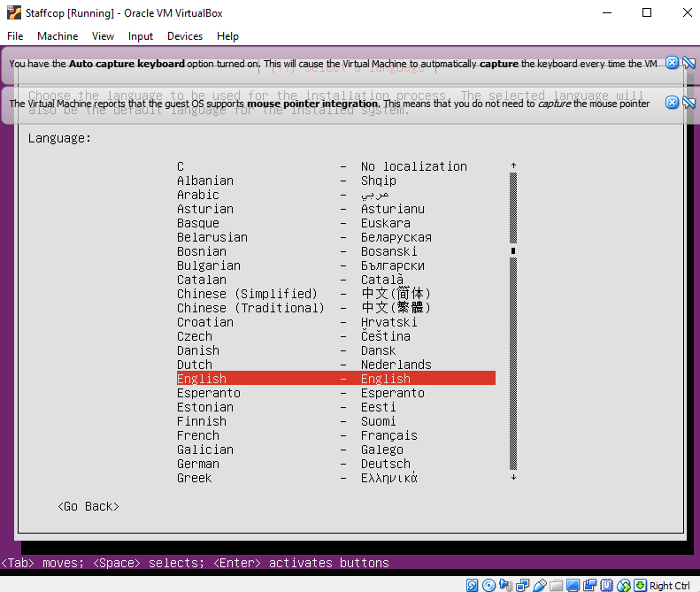Click the <Go Back> button
Viewport: 700px width, 592px height.
pyautogui.click(x=88, y=506)
